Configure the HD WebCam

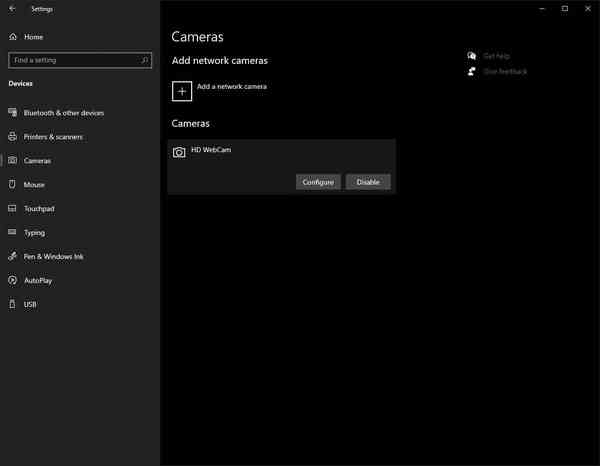coord(318,182)
